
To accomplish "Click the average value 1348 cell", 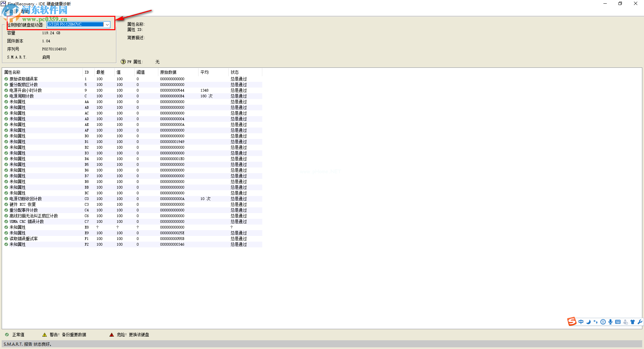I will (205, 91).
